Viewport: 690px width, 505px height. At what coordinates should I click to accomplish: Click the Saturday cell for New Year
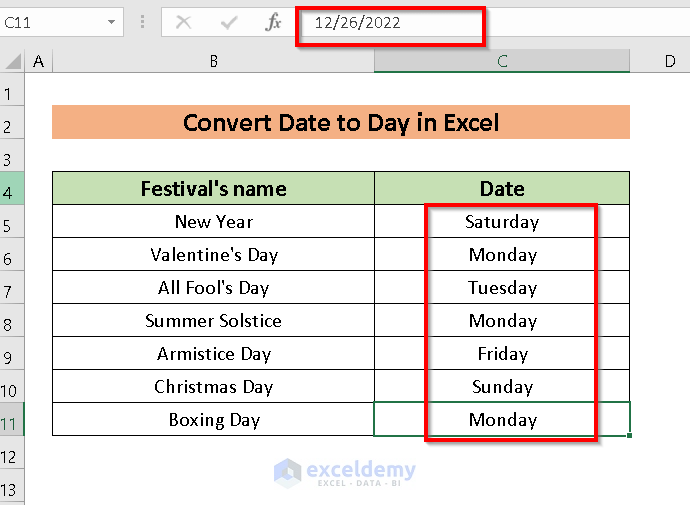click(x=502, y=222)
